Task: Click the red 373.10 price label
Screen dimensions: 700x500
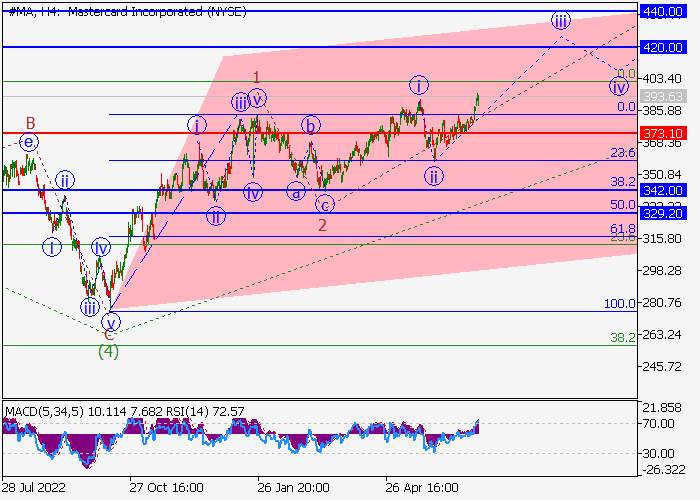Action: coord(662,133)
